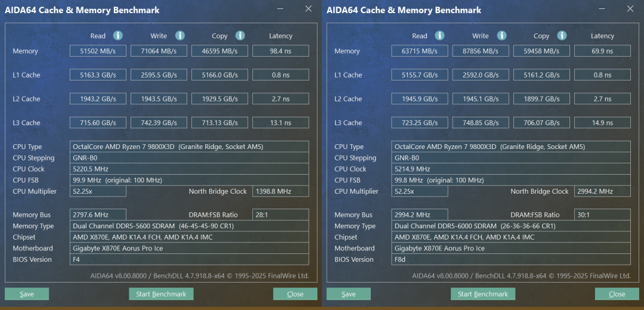Click L3 Cache read 715.60 GB/s
This screenshot has height=310, width=644.
pyautogui.click(x=98, y=122)
